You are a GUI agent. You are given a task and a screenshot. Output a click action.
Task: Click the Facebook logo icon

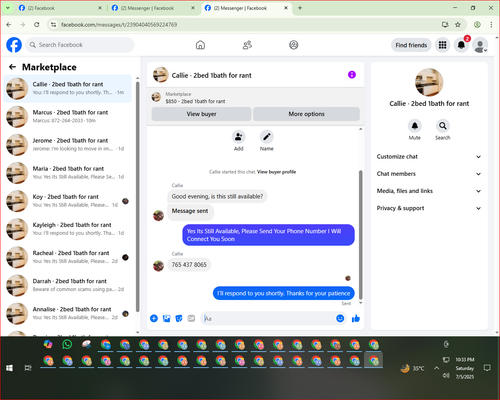(14, 45)
